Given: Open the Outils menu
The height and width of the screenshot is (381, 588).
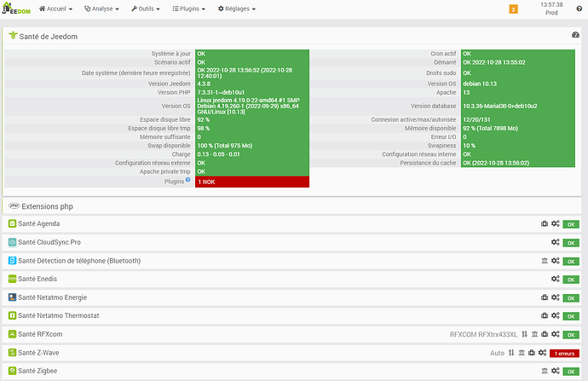Looking at the screenshot, I should [x=146, y=9].
